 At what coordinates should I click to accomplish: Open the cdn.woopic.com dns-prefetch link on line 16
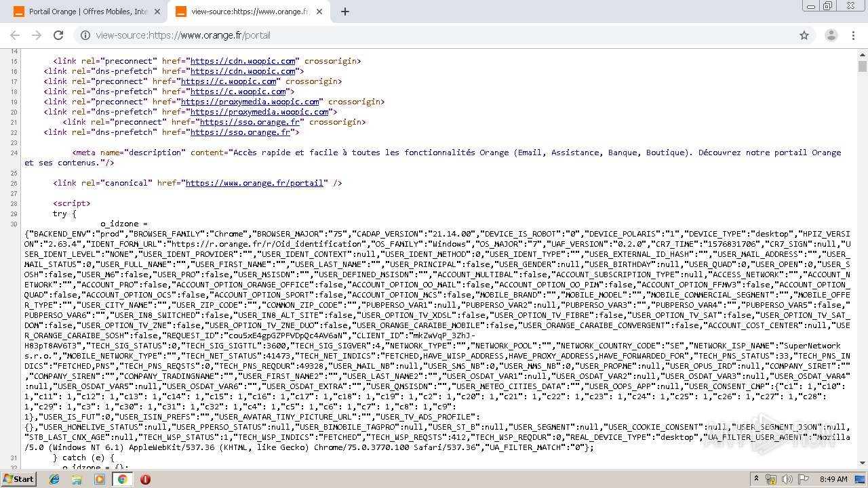(x=243, y=71)
